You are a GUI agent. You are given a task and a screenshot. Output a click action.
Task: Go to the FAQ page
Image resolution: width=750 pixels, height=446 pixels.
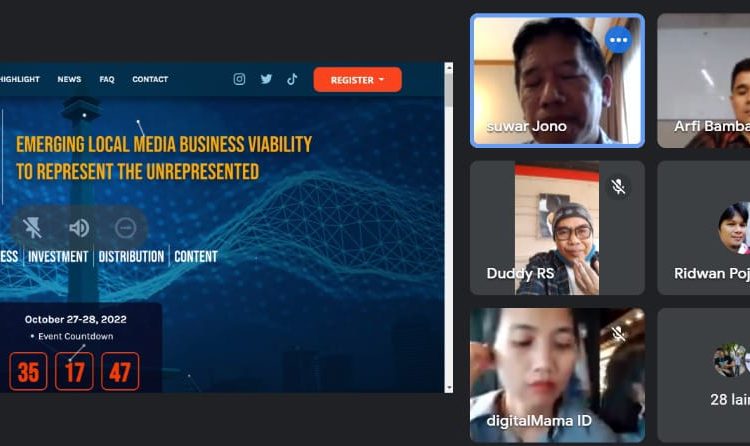point(107,79)
